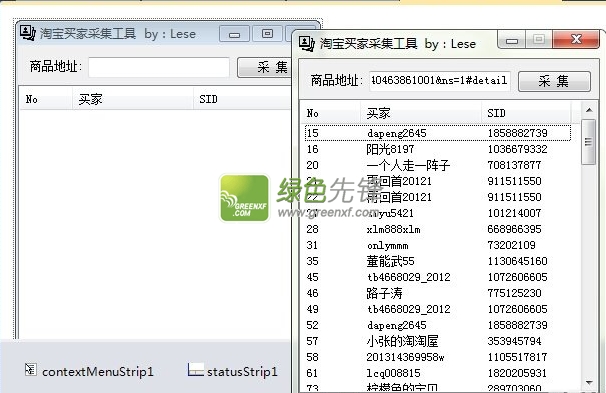The image size is (606, 393).
Task: Click the No column header in designer window
Action: point(46,99)
